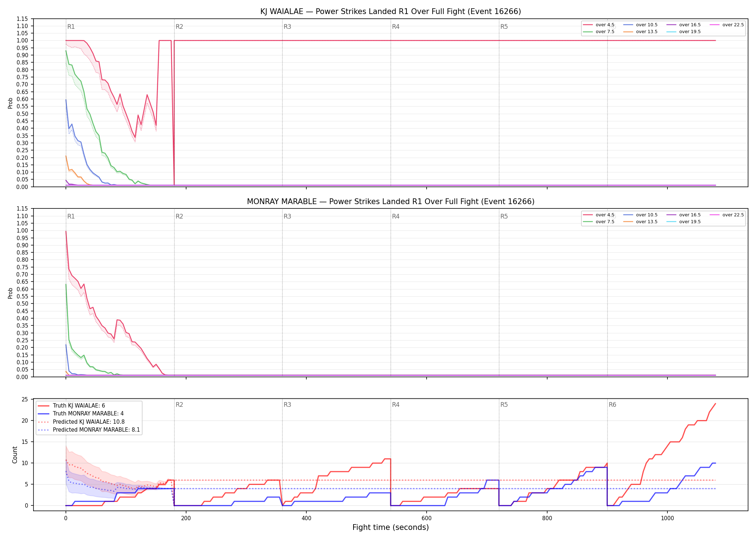Image resolution: width=756 pixels, height=540 pixels.
Task: Select 'over 10.5' legend entry in MONRAY MARABLE chart
Action: (640, 215)
